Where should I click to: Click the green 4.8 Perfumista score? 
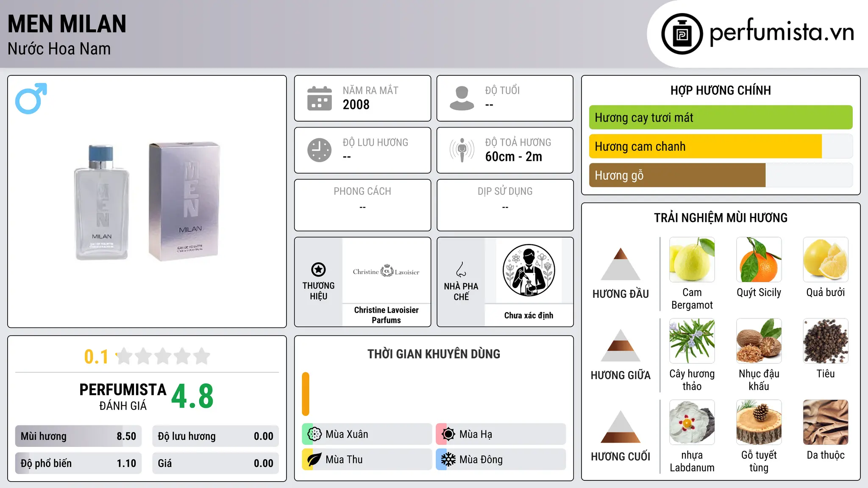(x=192, y=396)
